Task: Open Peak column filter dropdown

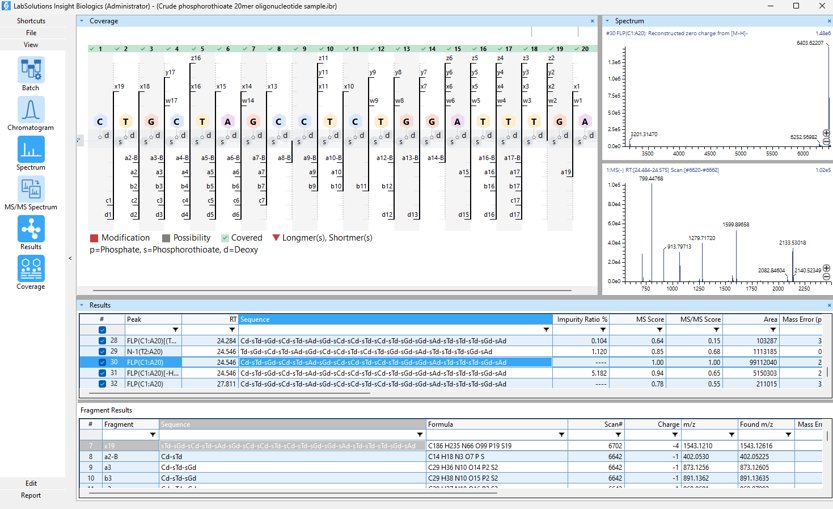Action: coord(175,330)
